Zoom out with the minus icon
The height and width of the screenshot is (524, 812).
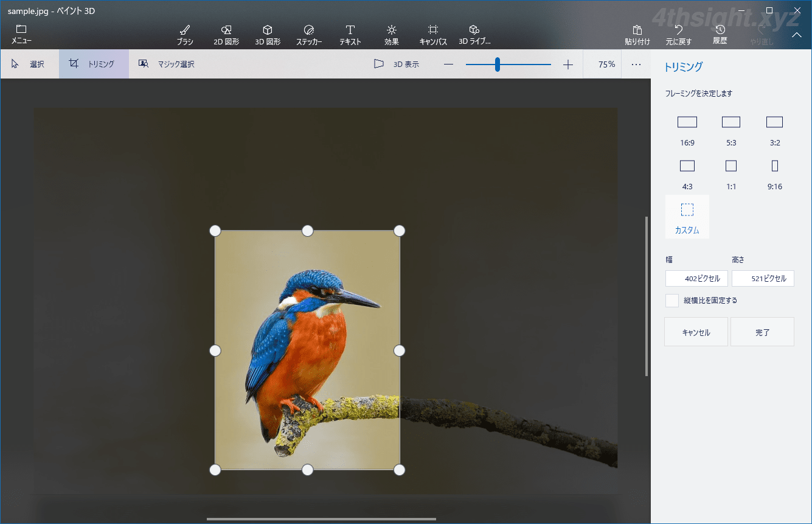448,65
